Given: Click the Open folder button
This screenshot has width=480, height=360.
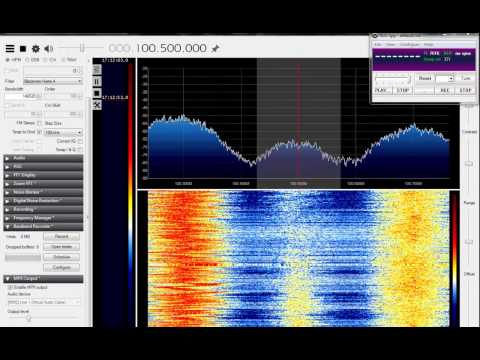Looking at the screenshot, I should pos(62,247).
